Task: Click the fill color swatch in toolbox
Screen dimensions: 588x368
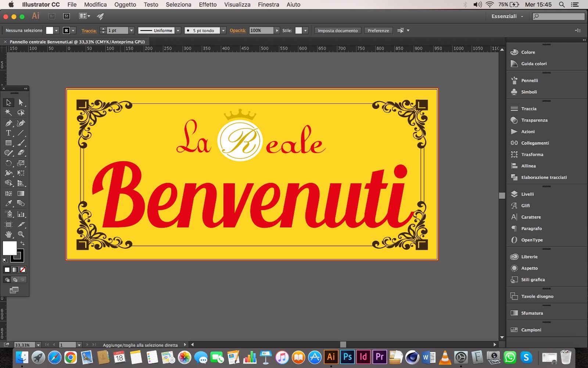Action: tap(10, 248)
